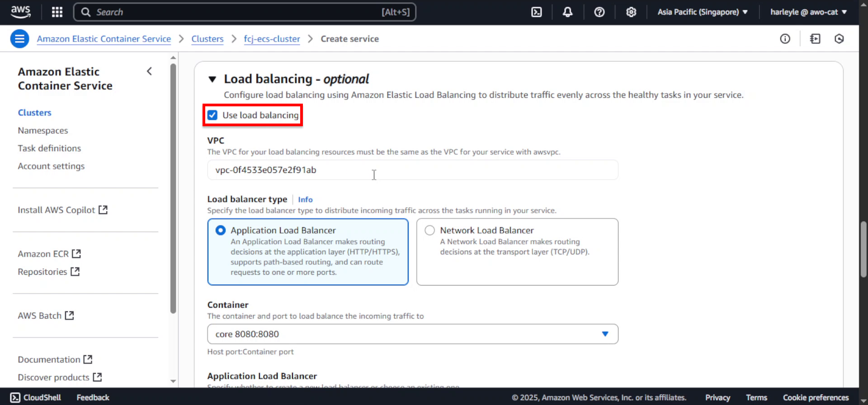Open the tutorials panel icon
Viewport: 868px width, 405px height.
tap(815, 39)
